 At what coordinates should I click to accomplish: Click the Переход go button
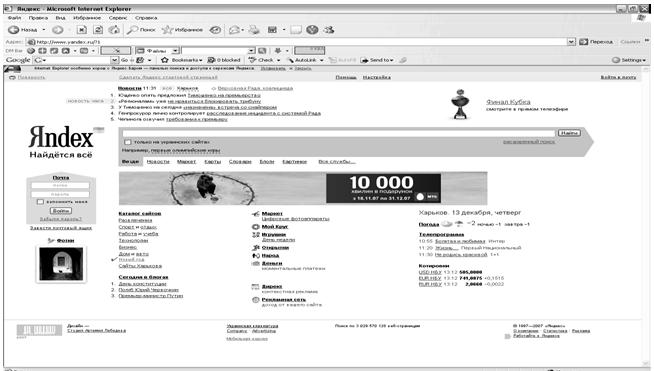tap(596, 42)
